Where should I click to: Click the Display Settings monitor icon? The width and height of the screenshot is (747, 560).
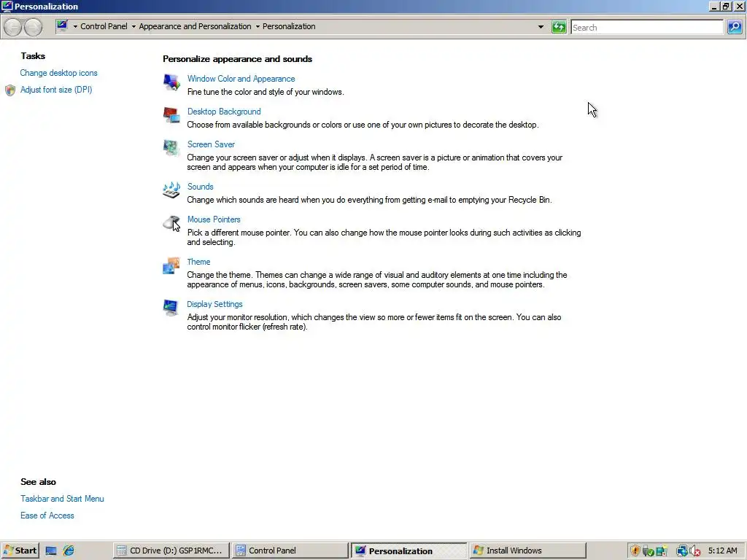(171, 308)
